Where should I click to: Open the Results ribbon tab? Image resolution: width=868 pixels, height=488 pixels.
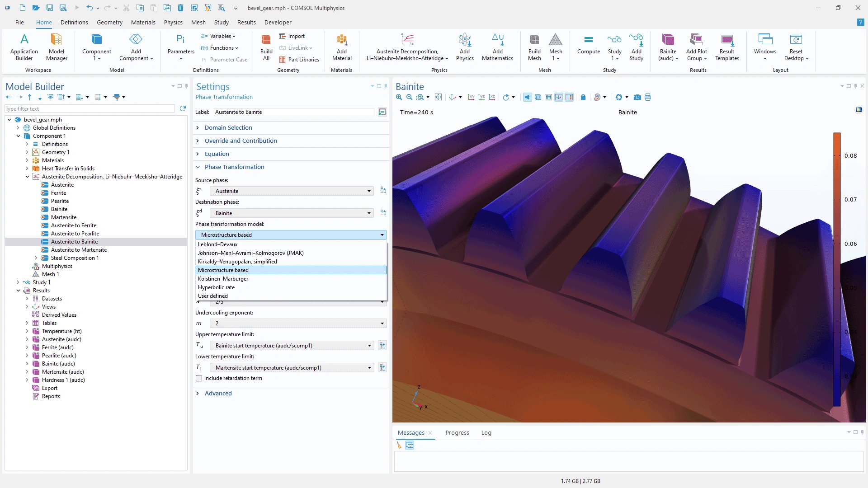click(246, 22)
